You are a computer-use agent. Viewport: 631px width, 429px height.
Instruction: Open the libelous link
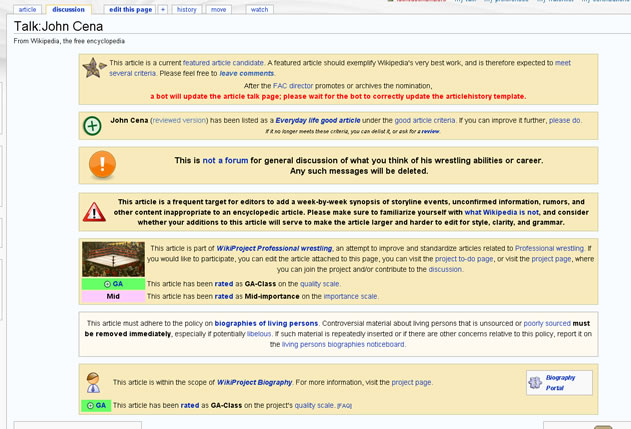coord(259,334)
